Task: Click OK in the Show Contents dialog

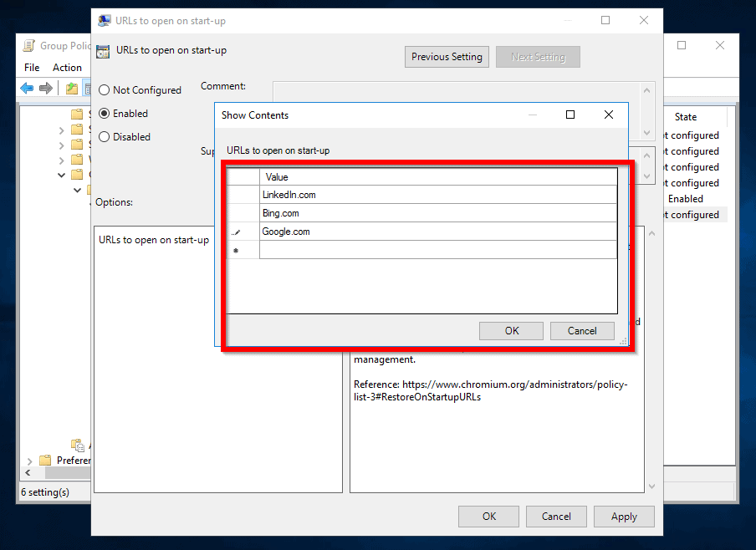Action: point(511,331)
